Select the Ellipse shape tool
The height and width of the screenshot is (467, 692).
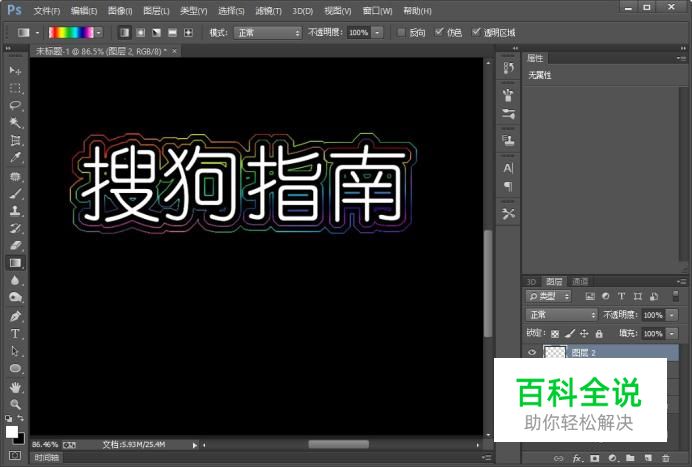click(15, 369)
